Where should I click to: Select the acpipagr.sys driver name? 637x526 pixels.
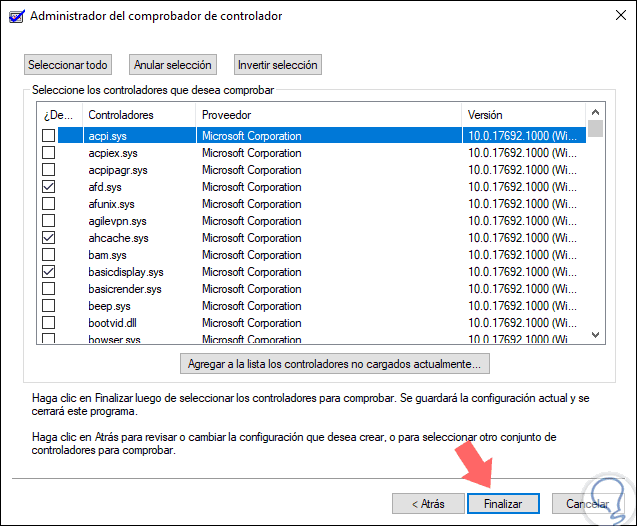pyautogui.click(x=118, y=170)
